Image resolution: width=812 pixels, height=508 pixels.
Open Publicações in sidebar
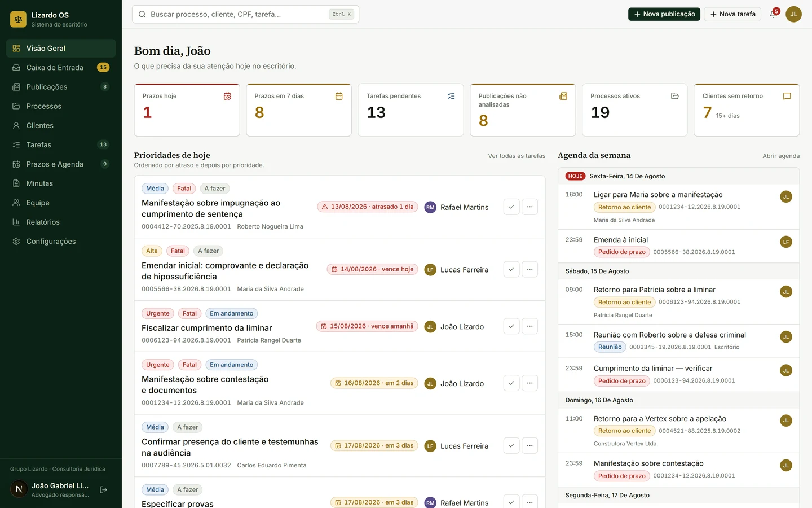tap(61, 87)
